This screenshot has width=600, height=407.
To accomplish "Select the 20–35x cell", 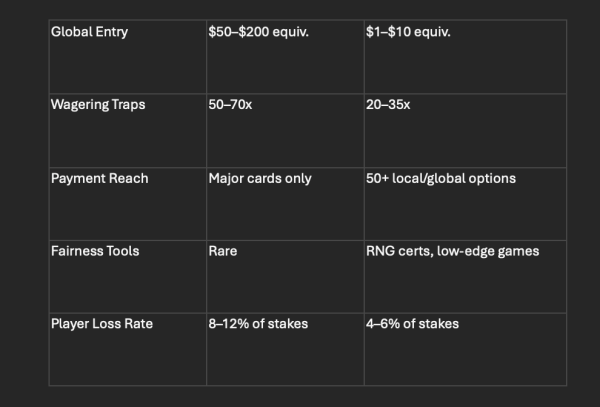I will click(x=465, y=131).
